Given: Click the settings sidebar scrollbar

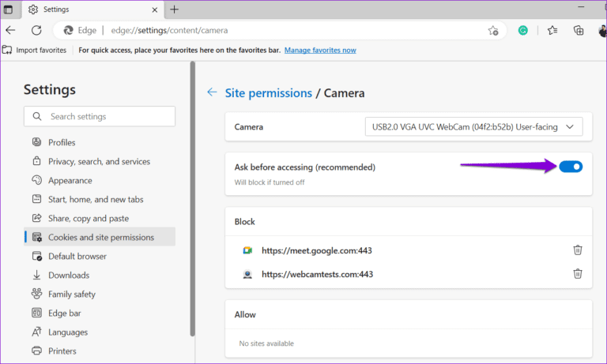Looking at the screenshot, I should (192, 197).
